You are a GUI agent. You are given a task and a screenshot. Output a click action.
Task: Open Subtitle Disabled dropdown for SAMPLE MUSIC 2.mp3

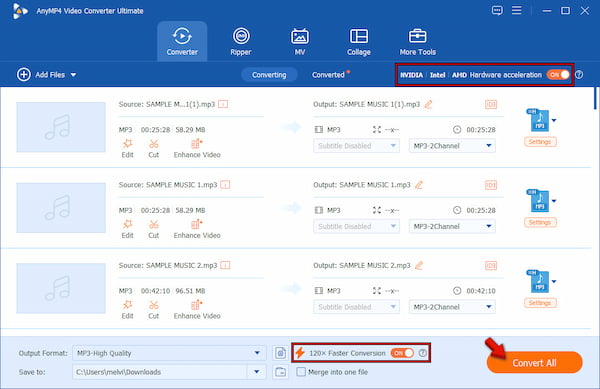357,307
